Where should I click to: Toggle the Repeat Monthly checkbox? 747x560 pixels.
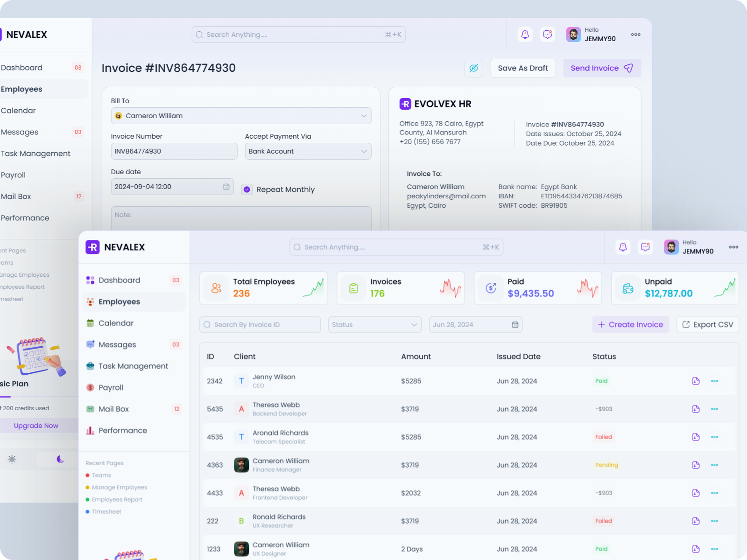point(247,189)
